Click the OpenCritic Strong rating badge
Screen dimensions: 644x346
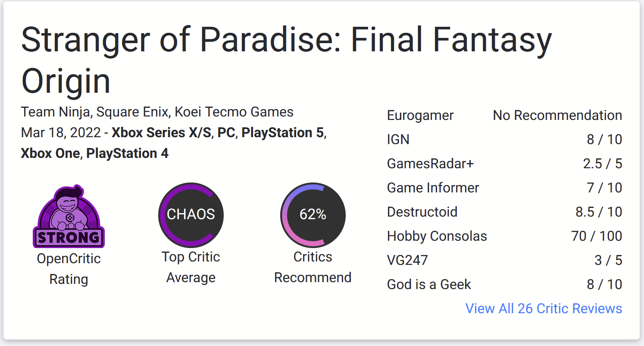(x=69, y=217)
